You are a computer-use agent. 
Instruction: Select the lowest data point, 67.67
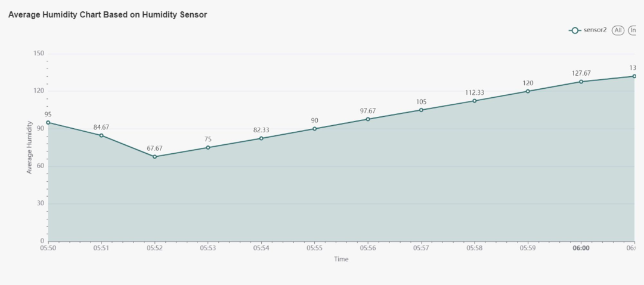[154, 157]
